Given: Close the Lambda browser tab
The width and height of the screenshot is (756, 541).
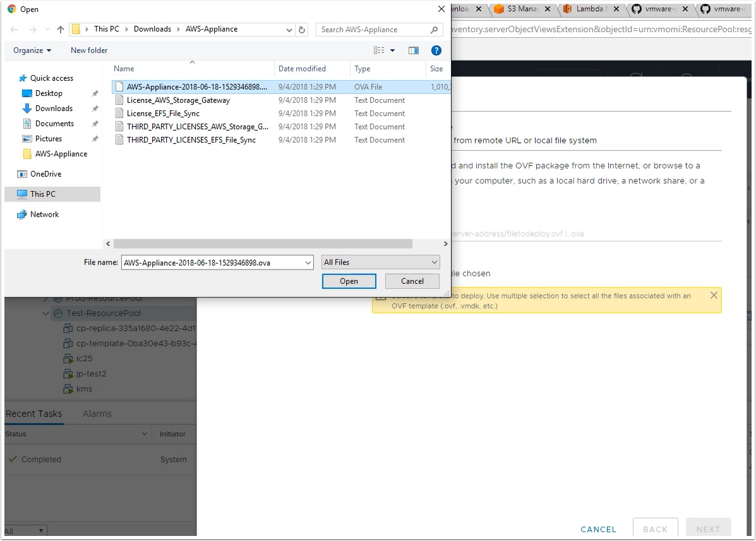Looking at the screenshot, I should tap(616, 9).
